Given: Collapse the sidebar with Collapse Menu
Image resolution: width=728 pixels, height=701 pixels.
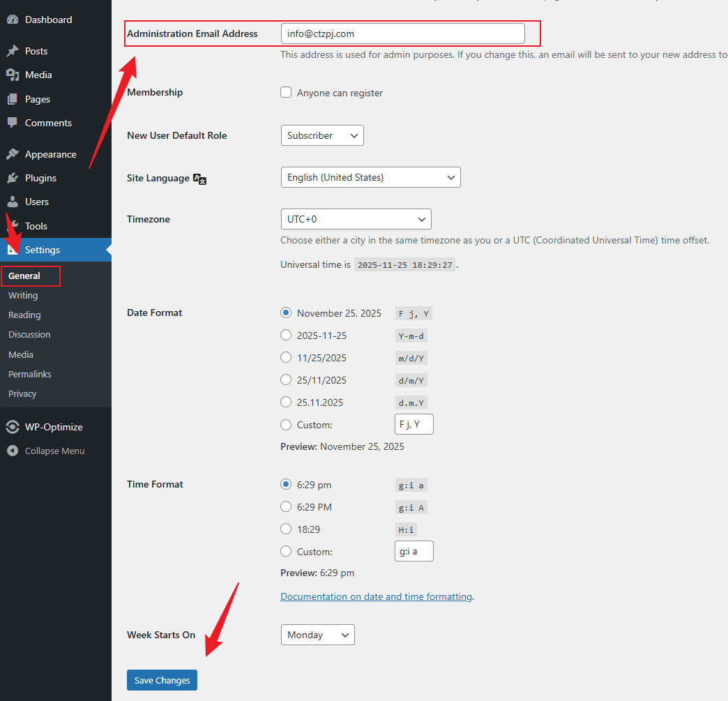Looking at the screenshot, I should click(x=54, y=451).
